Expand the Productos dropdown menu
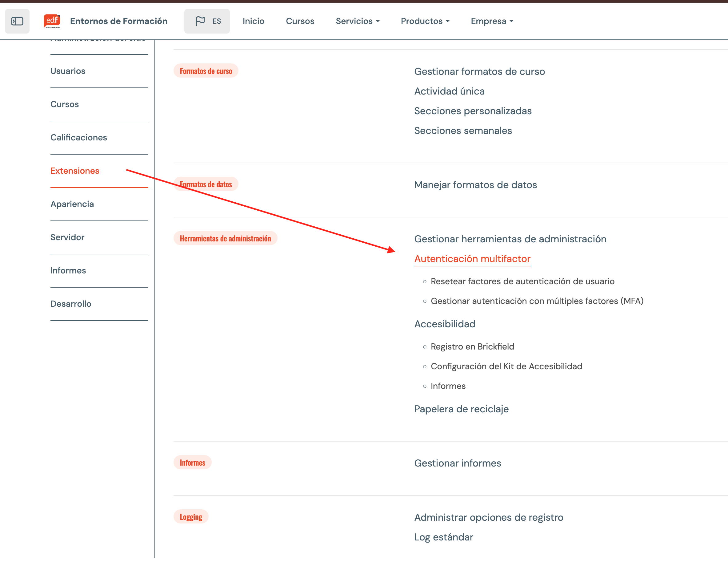The height and width of the screenshot is (566, 728). [425, 21]
